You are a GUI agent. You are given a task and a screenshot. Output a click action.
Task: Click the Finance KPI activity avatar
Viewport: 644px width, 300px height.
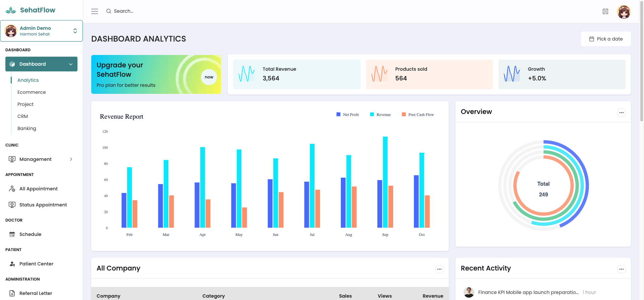click(x=469, y=292)
